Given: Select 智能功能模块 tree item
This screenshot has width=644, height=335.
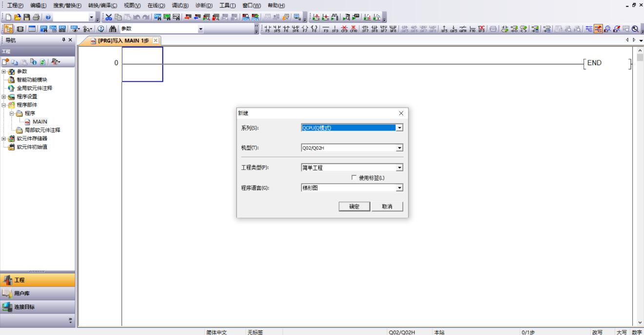Looking at the screenshot, I should tap(32, 80).
